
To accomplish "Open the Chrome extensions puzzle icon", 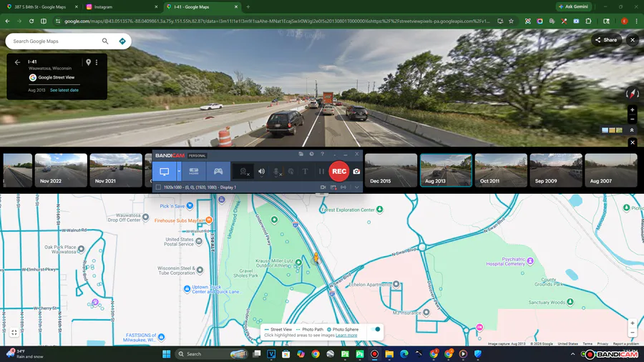I will 588,21.
